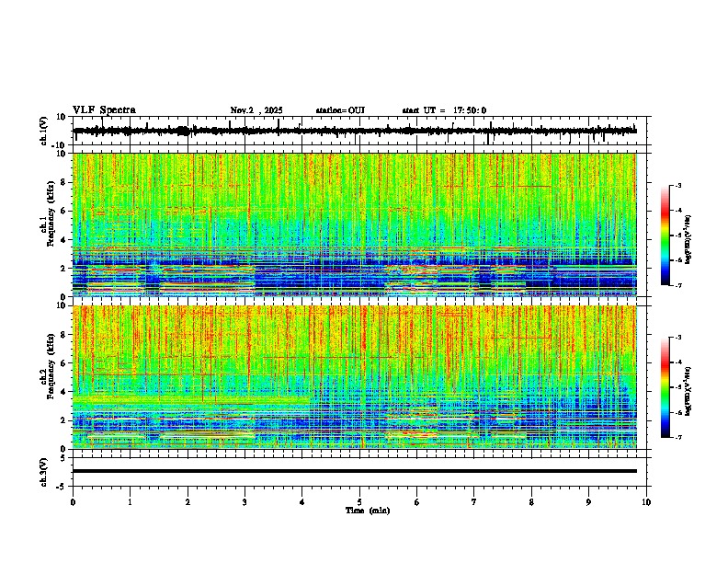
Task: Click the "Time (min)" axis label
Action: point(368,511)
